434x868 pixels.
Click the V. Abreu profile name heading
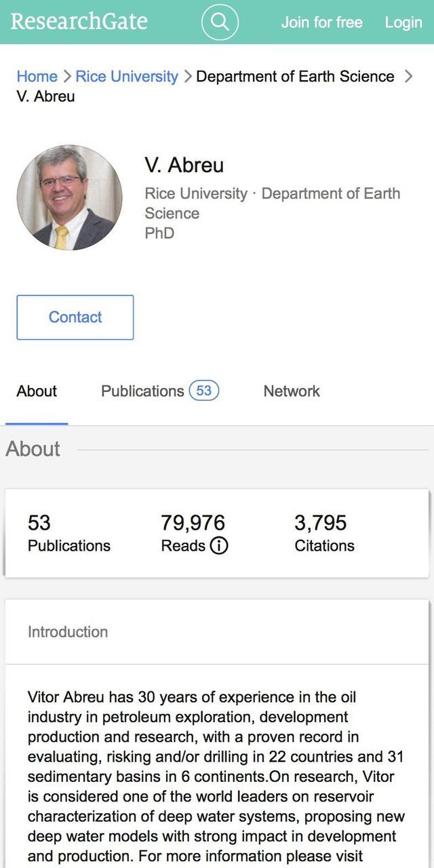pyautogui.click(x=184, y=165)
